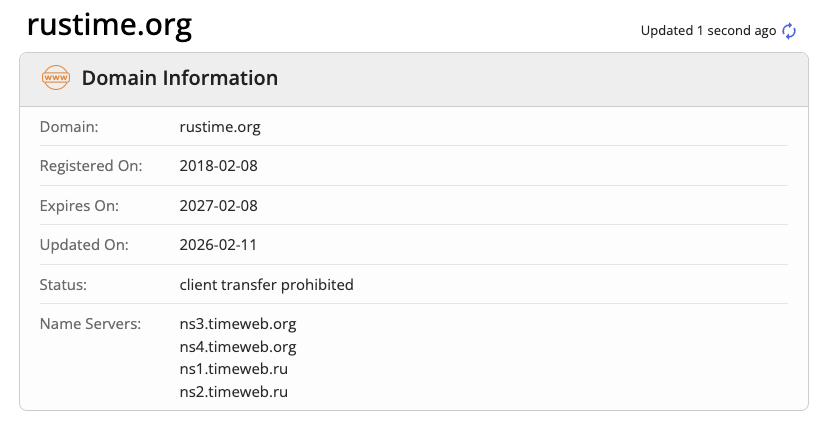819x423 pixels.
Task: Click the Updated 1 second ago text
Action: click(x=708, y=31)
